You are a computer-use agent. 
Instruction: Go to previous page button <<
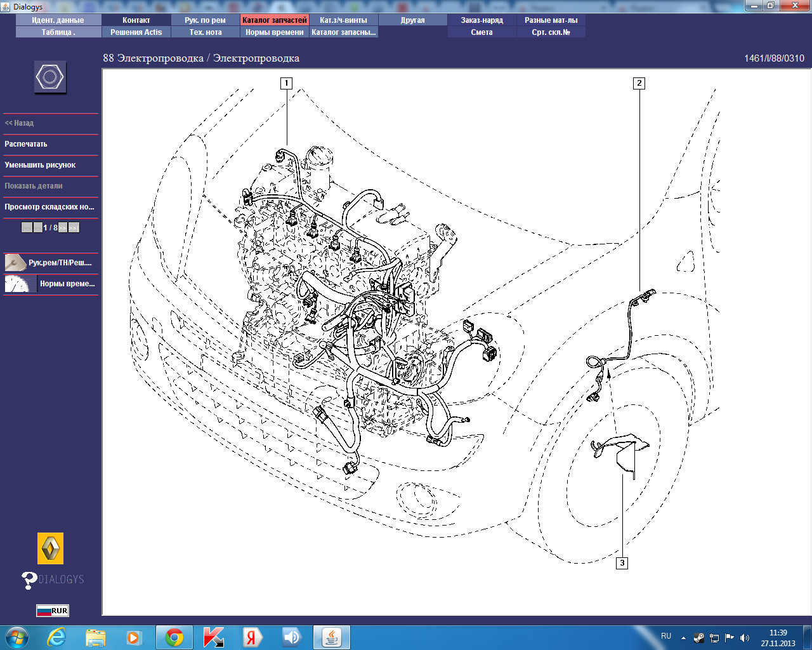[37, 227]
